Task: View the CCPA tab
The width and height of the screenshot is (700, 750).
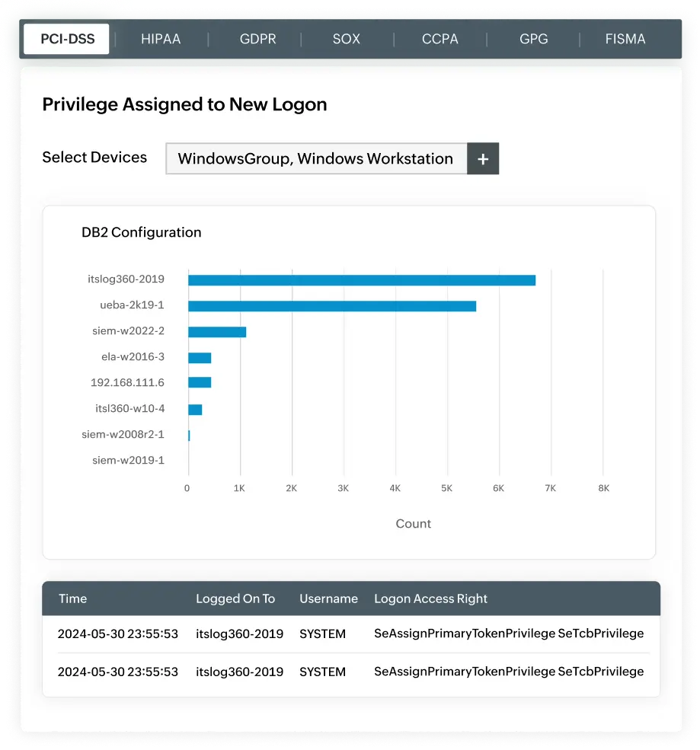Action: pyautogui.click(x=440, y=39)
